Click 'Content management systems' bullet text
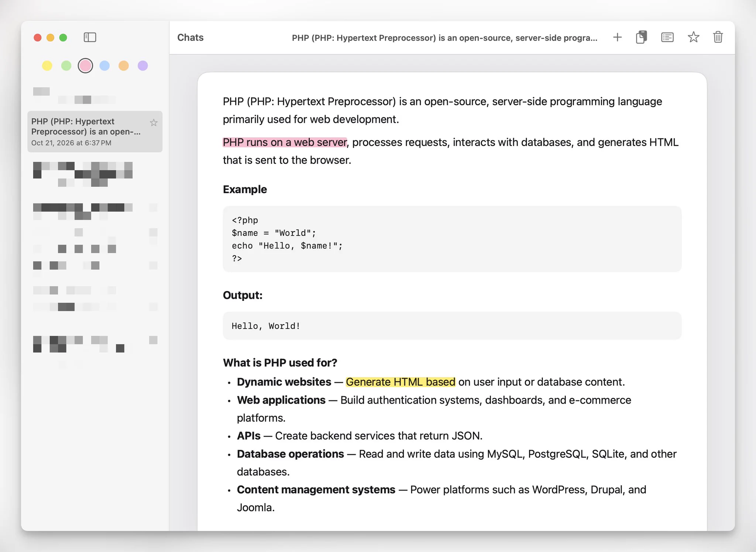Image resolution: width=756 pixels, height=552 pixels. coord(316,490)
